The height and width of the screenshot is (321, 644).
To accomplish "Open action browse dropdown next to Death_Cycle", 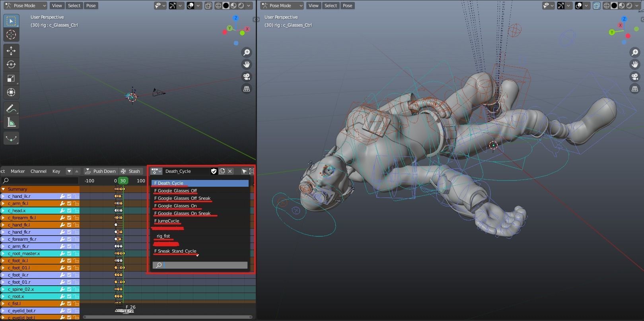I will pos(156,171).
